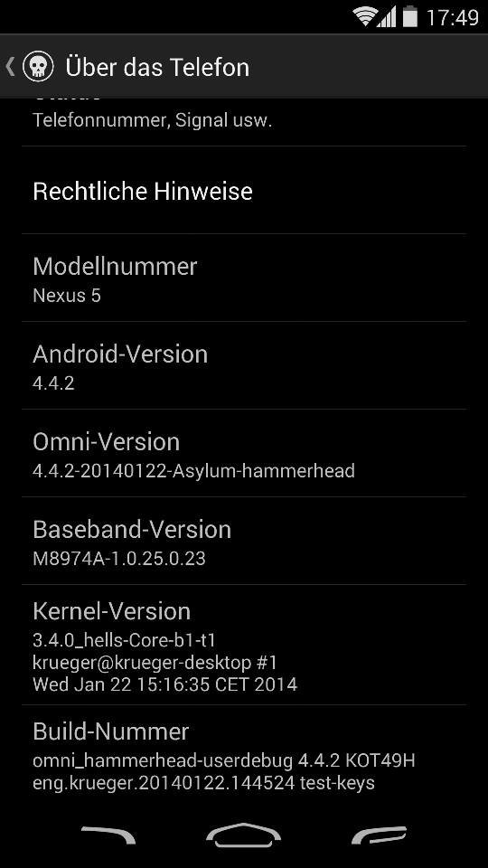Tap the battery status icon

(x=410, y=16)
